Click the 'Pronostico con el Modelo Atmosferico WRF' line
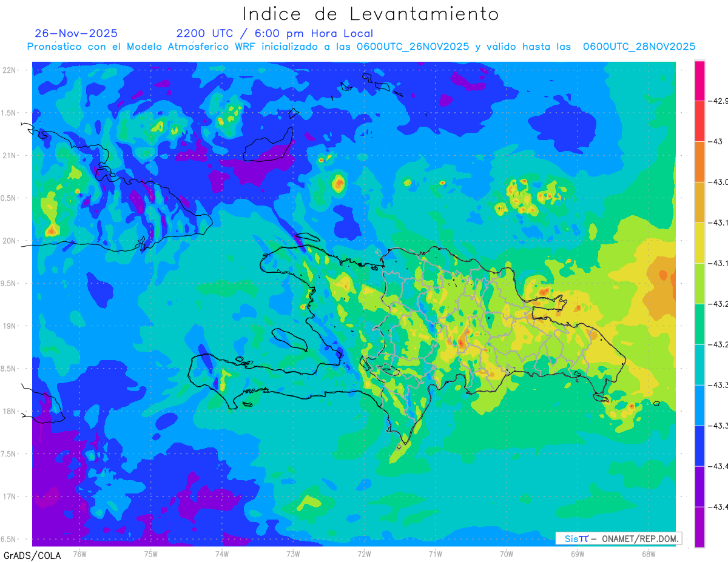 pyautogui.click(x=361, y=47)
